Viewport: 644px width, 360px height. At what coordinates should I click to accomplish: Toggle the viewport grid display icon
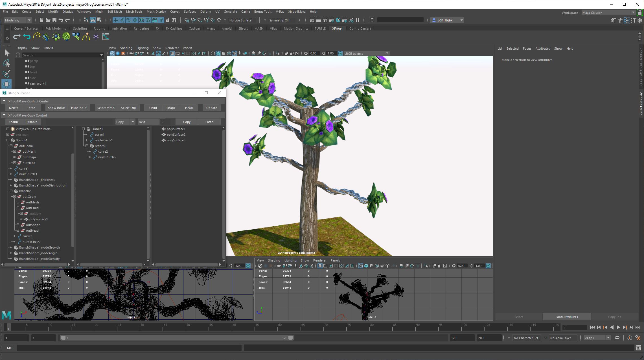pos(172,53)
